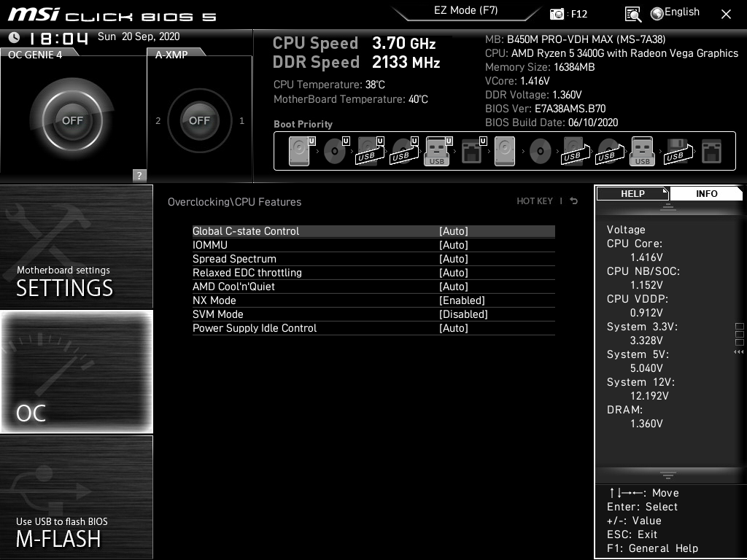Select the UEFI USB key boot icon
The width and height of the screenshot is (747, 560).
tap(438, 151)
